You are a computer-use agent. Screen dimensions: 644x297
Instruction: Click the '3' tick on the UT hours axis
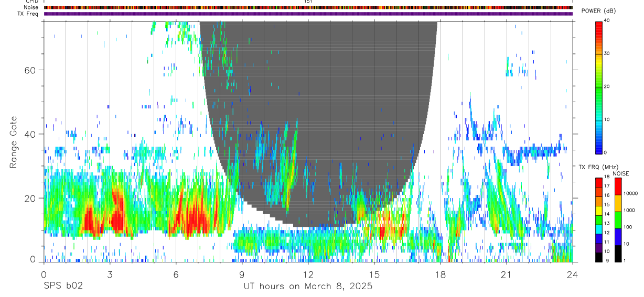click(110, 274)
